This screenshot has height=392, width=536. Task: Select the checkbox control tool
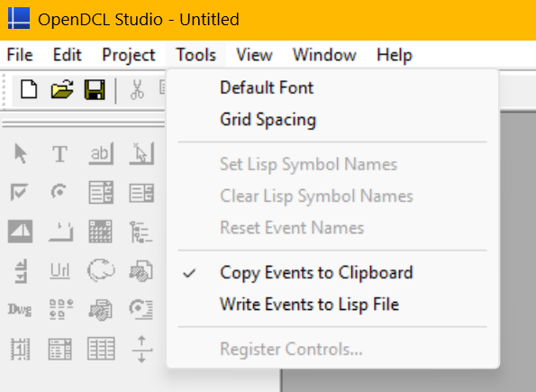[x=19, y=192]
